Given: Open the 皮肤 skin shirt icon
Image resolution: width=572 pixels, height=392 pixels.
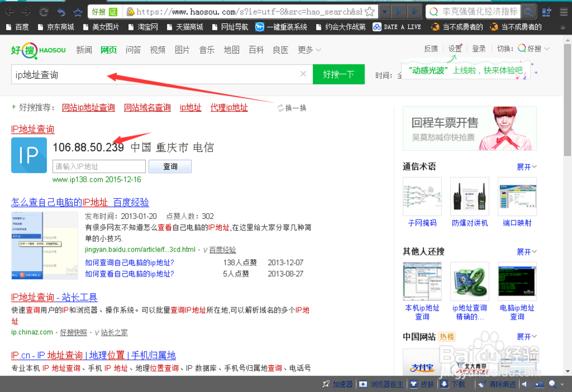Looking at the screenshot, I should pos(414,384).
